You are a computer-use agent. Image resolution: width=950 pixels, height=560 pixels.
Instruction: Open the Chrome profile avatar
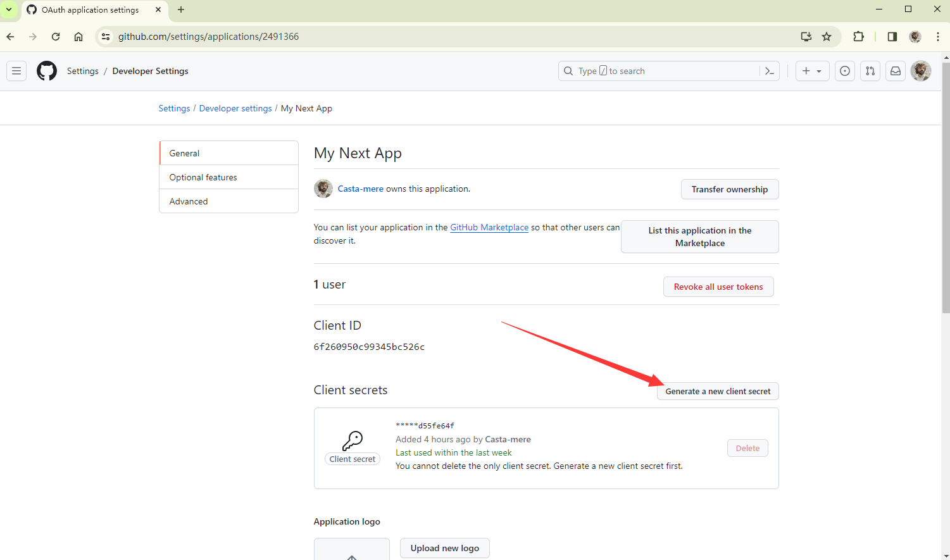915,37
